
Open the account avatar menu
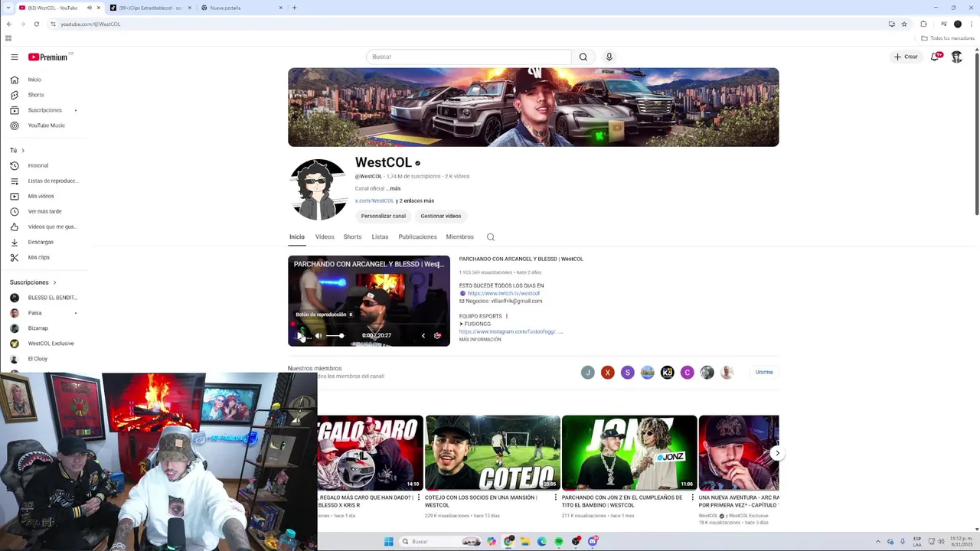tap(956, 57)
